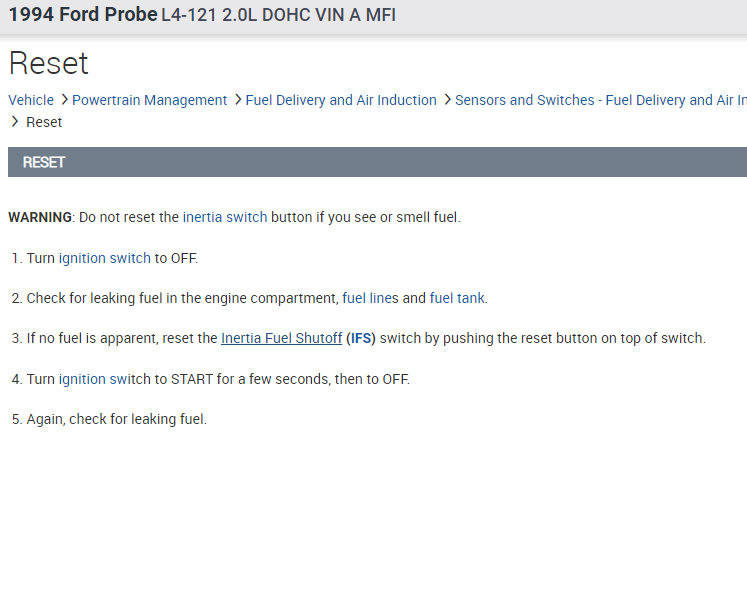Click the 1994 Ford Probe vehicle title
Viewport: 747px width, 613px height.
[x=83, y=15]
